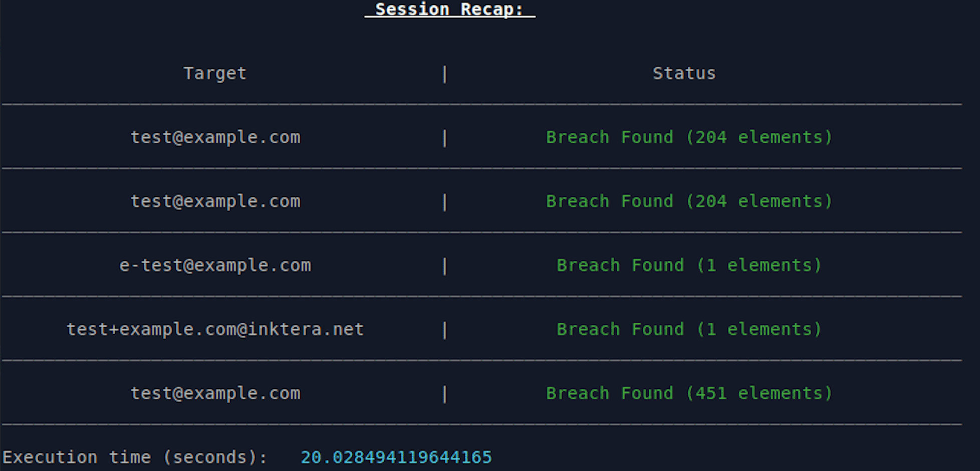Click the pipe separator in the 451 elements row

click(x=444, y=394)
